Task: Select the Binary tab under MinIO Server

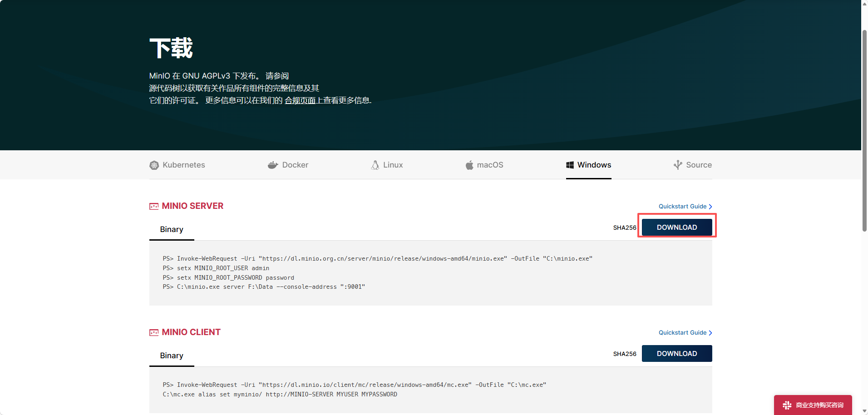Action: tap(172, 230)
